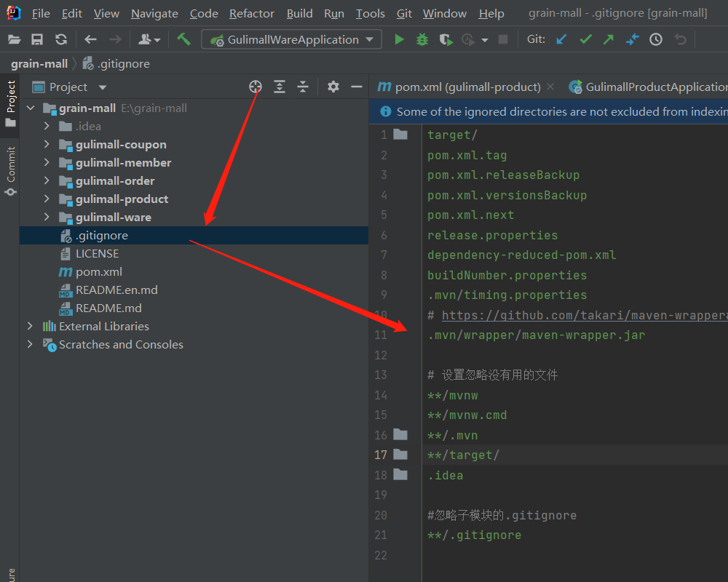Viewport: 728px width, 582px height.
Task: Open the File menu
Action: pos(41,14)
